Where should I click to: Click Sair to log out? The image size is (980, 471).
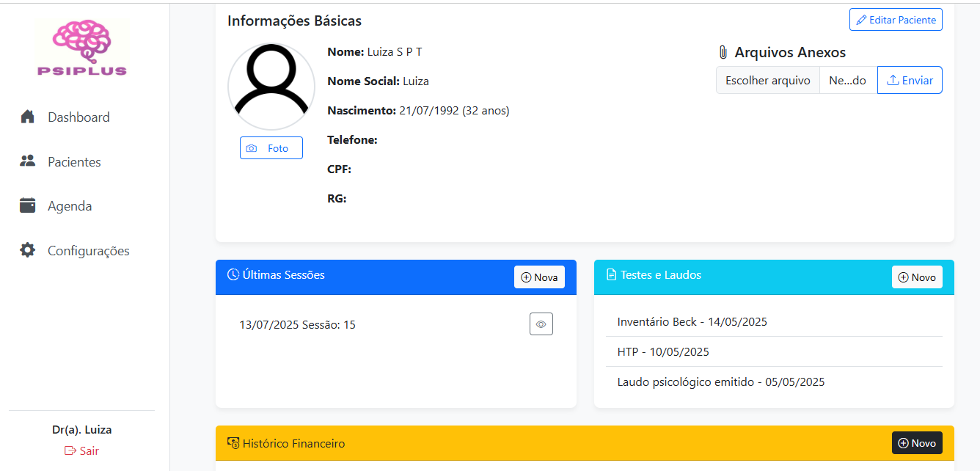81,450
